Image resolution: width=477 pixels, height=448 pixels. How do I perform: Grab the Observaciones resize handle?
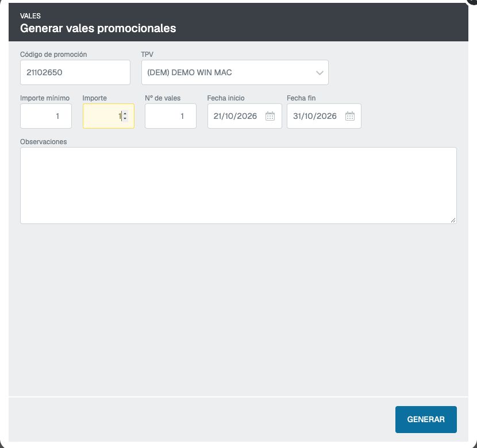[x=453, y=221]
